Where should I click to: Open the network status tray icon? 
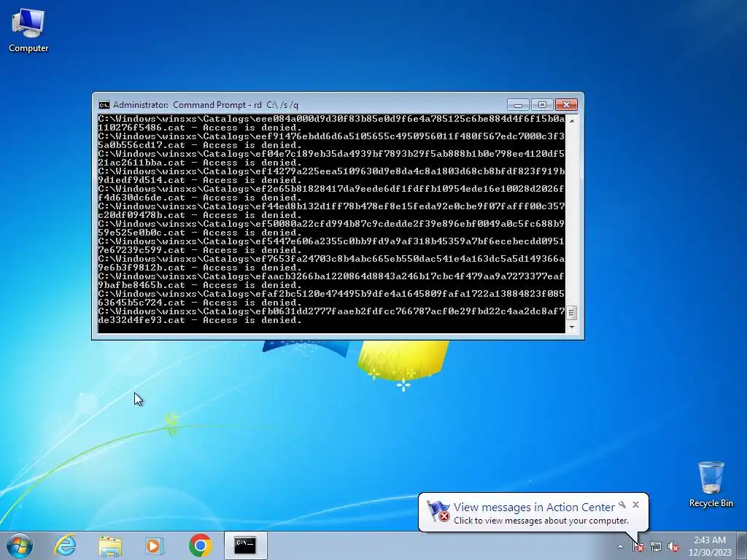656,547
